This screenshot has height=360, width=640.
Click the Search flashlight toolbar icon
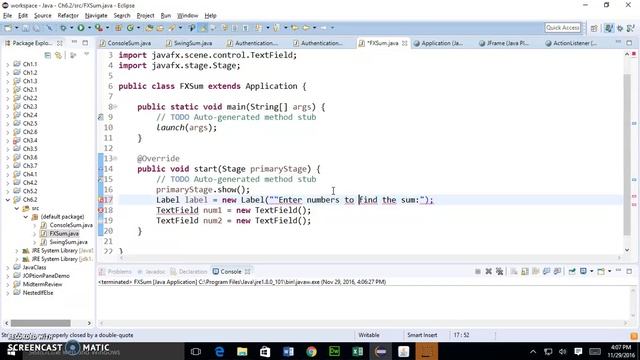click(172, 28)
